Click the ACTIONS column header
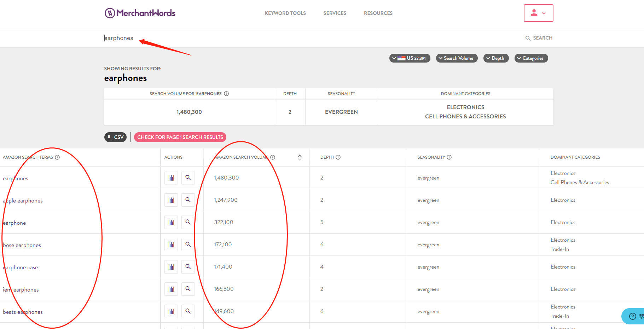The image size is (644, 329). pos(173,157)
